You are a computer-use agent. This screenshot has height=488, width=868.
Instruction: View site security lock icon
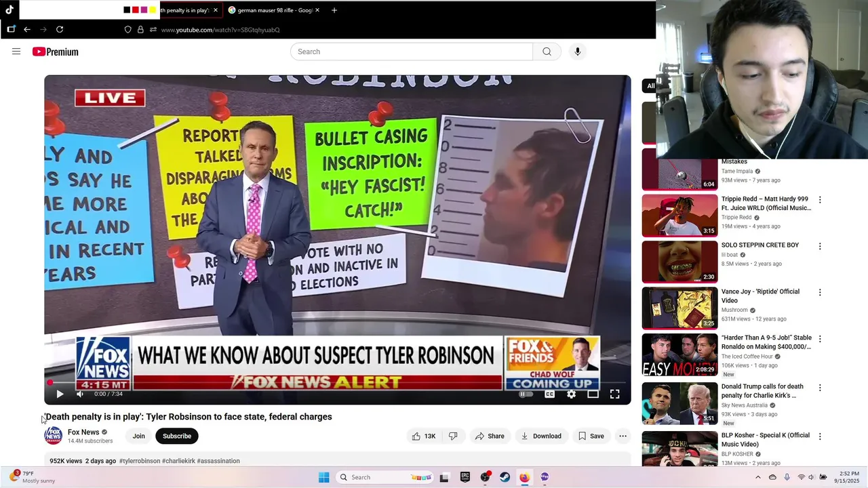coord(140,30)
